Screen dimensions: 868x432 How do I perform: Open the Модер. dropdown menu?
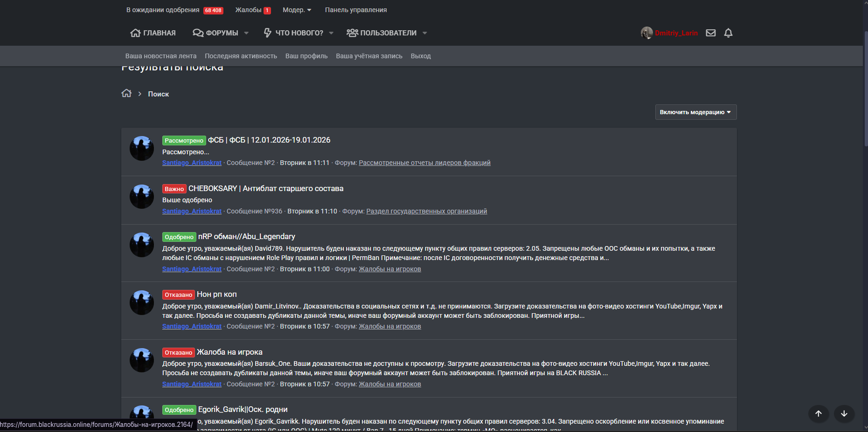pyautogui.click(x=297, y=10)
